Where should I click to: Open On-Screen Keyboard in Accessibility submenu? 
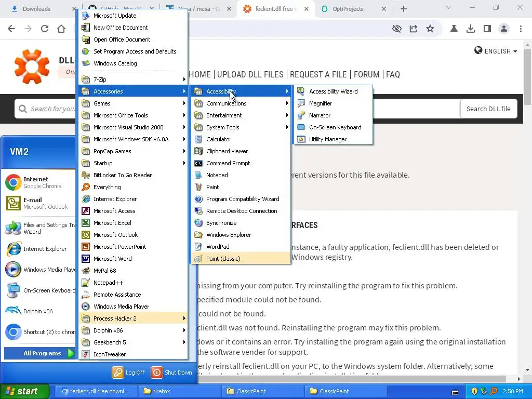coord(333,127)
